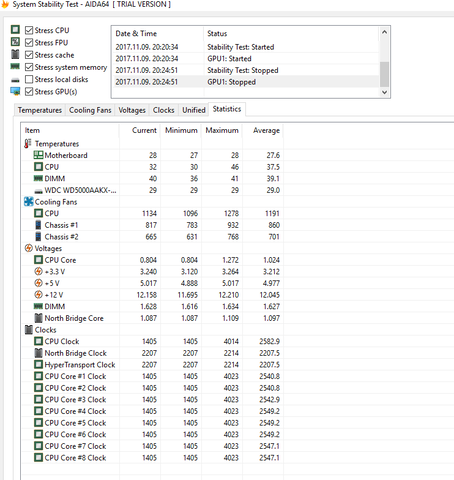Viewport: 454px width, 480px height.
Task: Click the CPU fan current value 1134
Action: click(149, 213)
